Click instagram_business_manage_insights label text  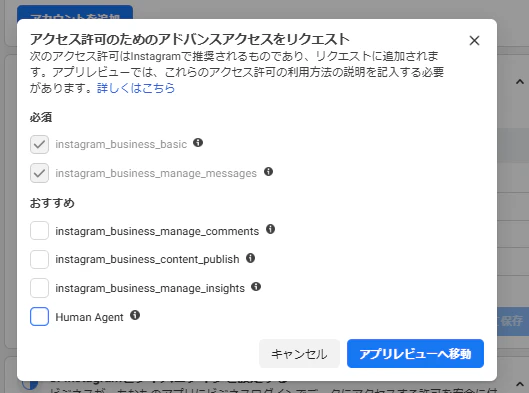(150, 288)
